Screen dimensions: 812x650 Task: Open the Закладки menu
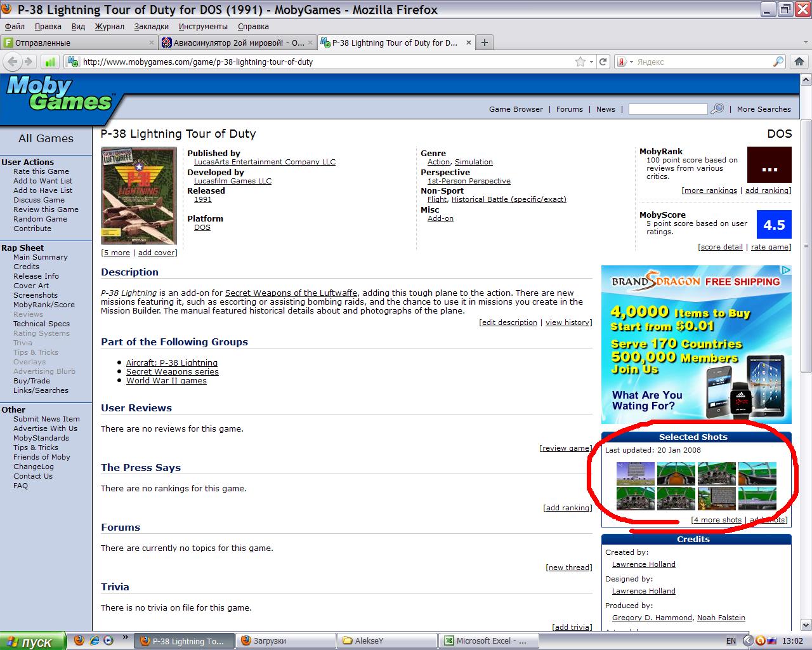point(152,27)
